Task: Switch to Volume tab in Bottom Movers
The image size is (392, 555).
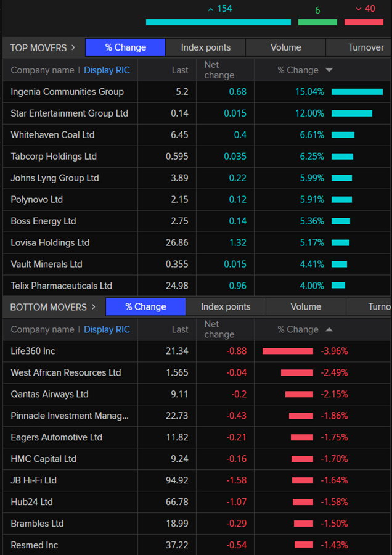Action: coord(306,306)
